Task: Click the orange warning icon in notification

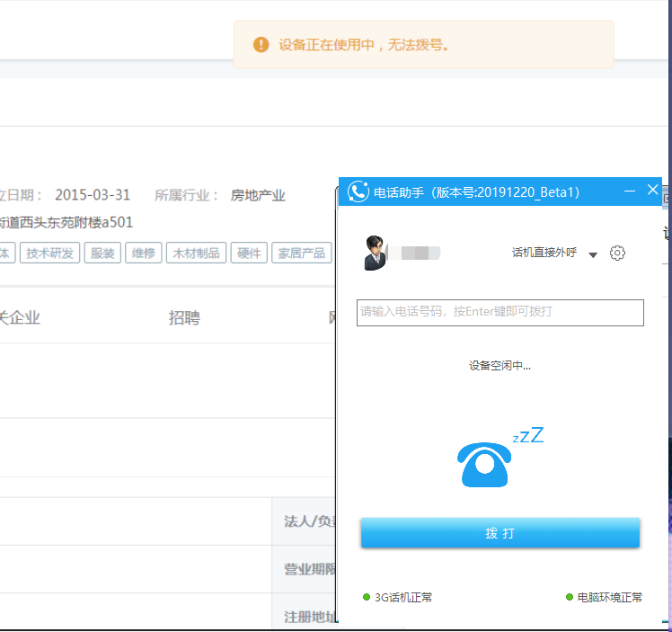Action: [261, 44]
